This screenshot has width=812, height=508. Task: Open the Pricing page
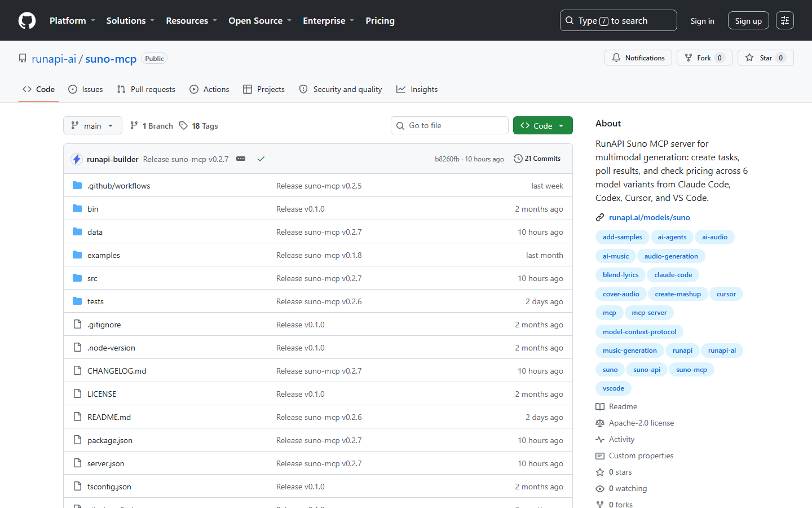tap(380, 20)
